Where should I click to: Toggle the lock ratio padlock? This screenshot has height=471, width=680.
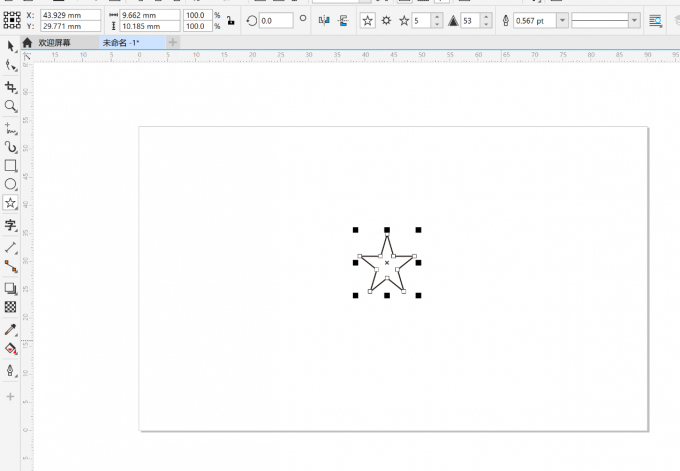tap(231, 20)
